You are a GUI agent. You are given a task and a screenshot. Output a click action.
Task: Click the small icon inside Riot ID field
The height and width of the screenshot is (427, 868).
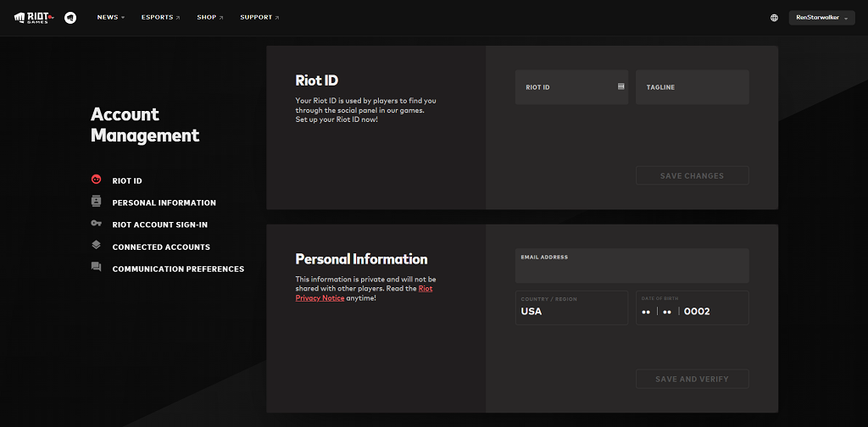click(620, 86)
